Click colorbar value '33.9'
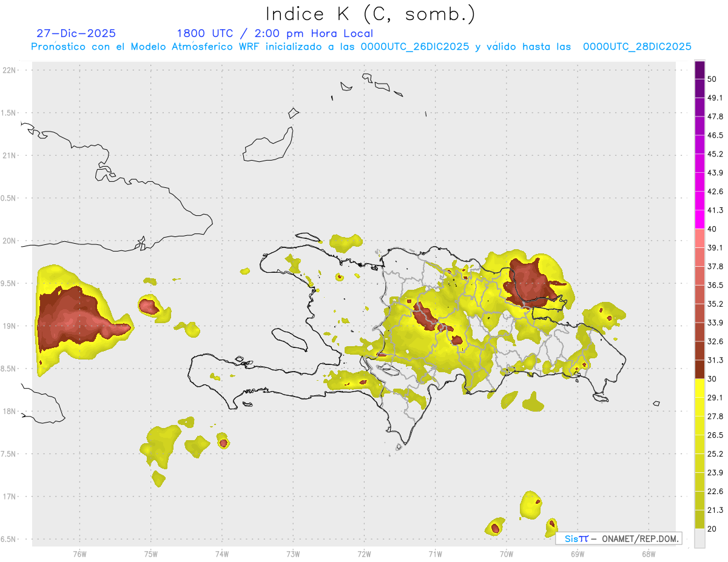This screenshot has width=728, height=562. click(715, 323)
